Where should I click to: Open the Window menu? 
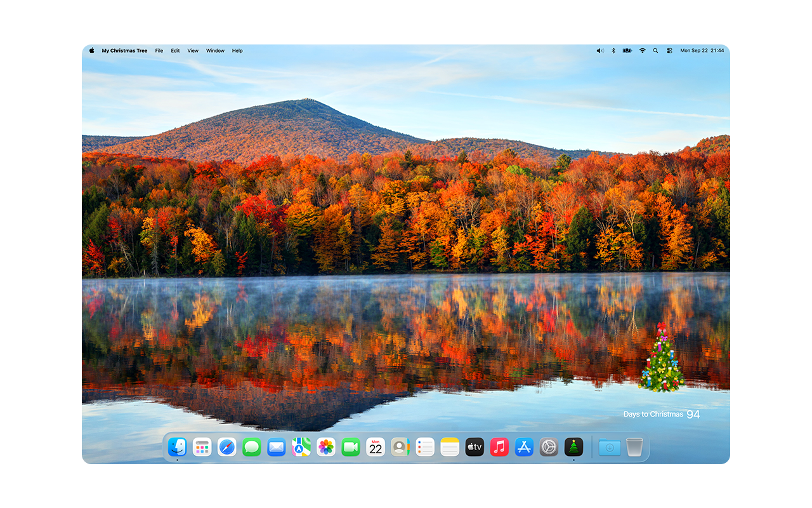click(215, 51)
